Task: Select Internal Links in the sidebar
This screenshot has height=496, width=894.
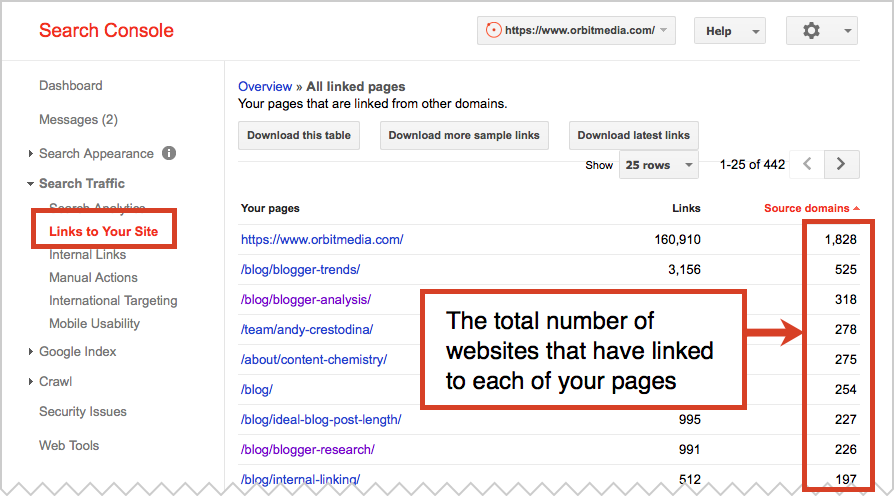Action: (88, 255)
